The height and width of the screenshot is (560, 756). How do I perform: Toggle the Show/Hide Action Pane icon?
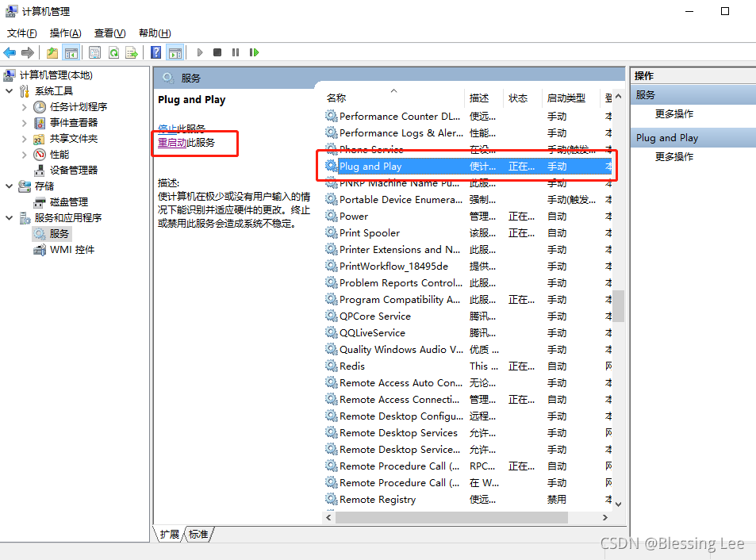click(x=175, y=52)
